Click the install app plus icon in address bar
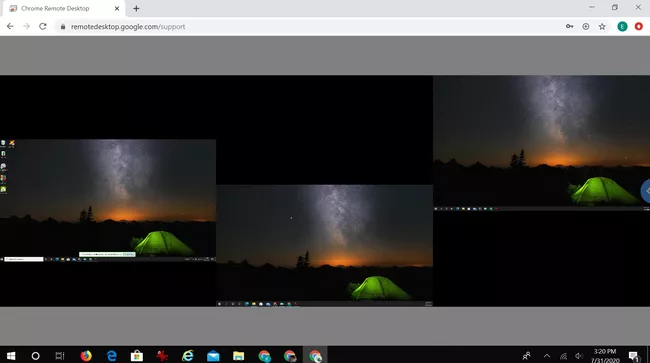This screenshot has width=650, height=363. (x=586, y=27)
